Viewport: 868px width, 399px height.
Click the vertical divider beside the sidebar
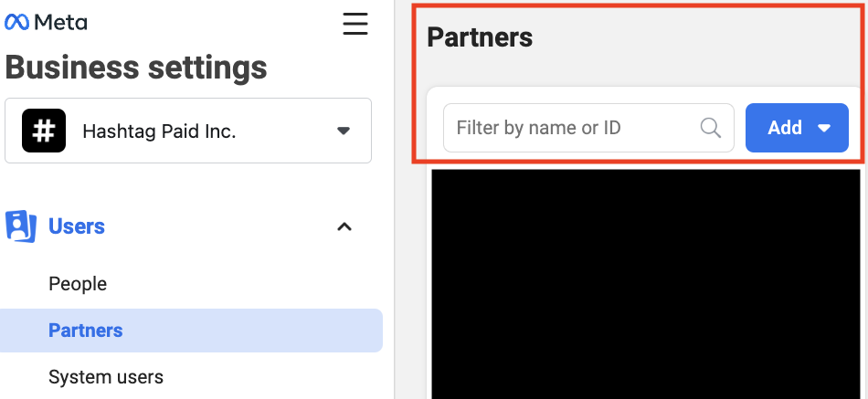(x=394, y=274)
